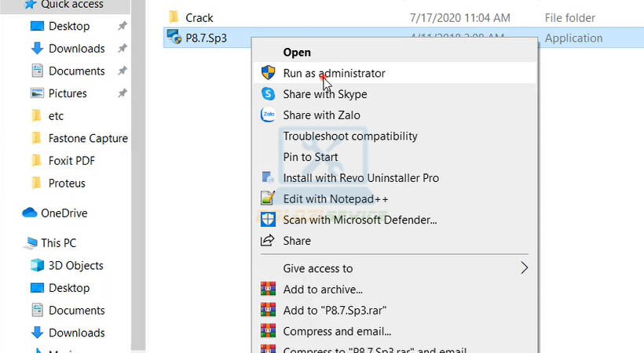Click the Skype icon in context menu

(269, 94)
